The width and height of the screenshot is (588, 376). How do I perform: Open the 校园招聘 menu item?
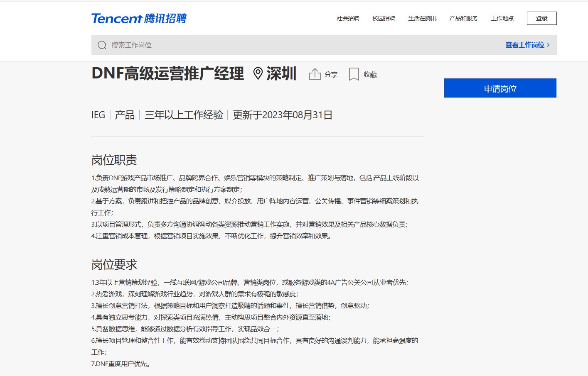click(384, 18)
